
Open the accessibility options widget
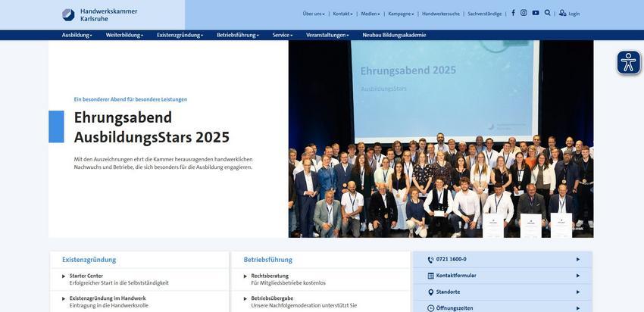coord(628,62)
